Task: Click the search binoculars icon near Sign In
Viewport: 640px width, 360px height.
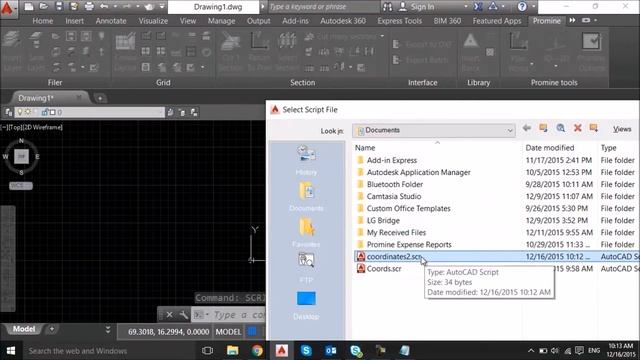Action: (x=387, y=7)
